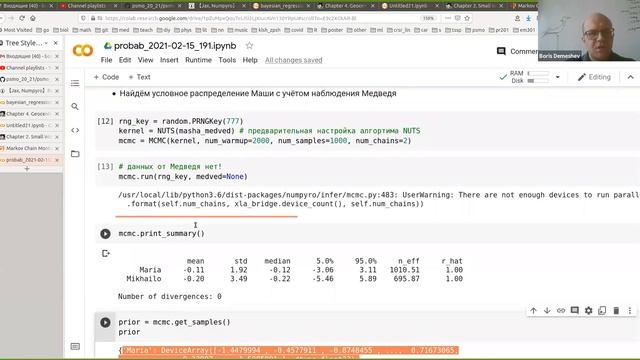Open more cell actions three-dot menu
The image size is (640, 360).
630,311
